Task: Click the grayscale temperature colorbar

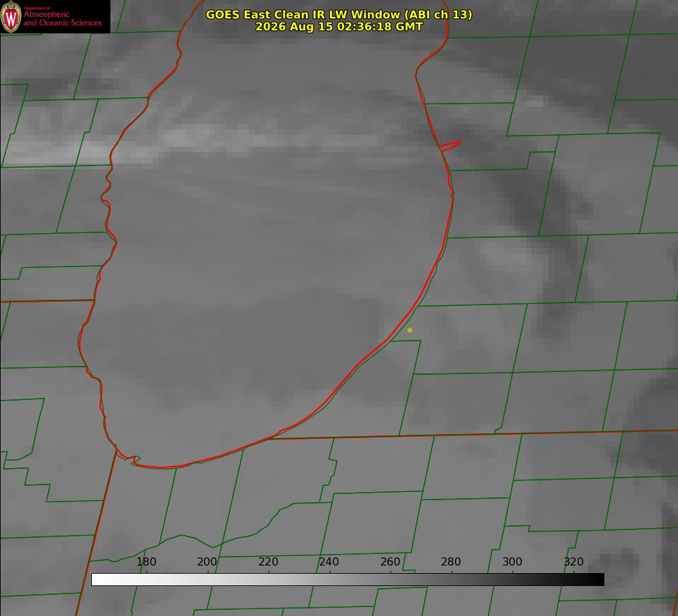Action: [348, 579]
